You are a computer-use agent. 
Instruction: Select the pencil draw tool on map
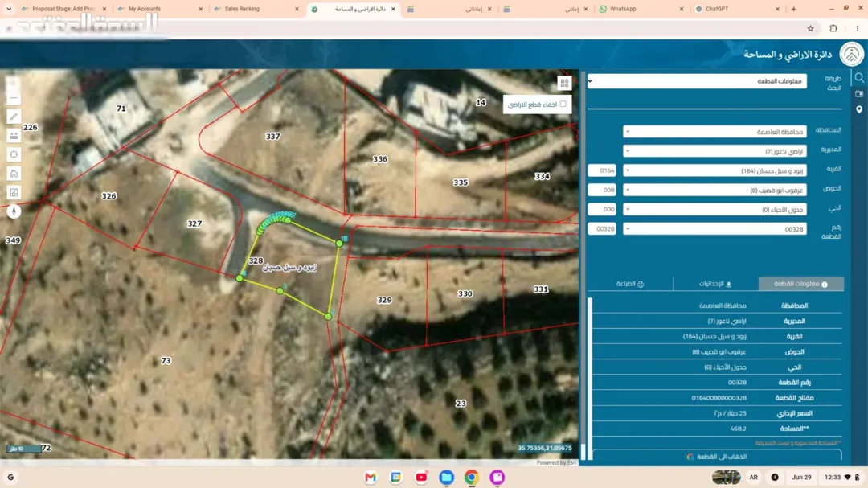(x=14, y=117)
